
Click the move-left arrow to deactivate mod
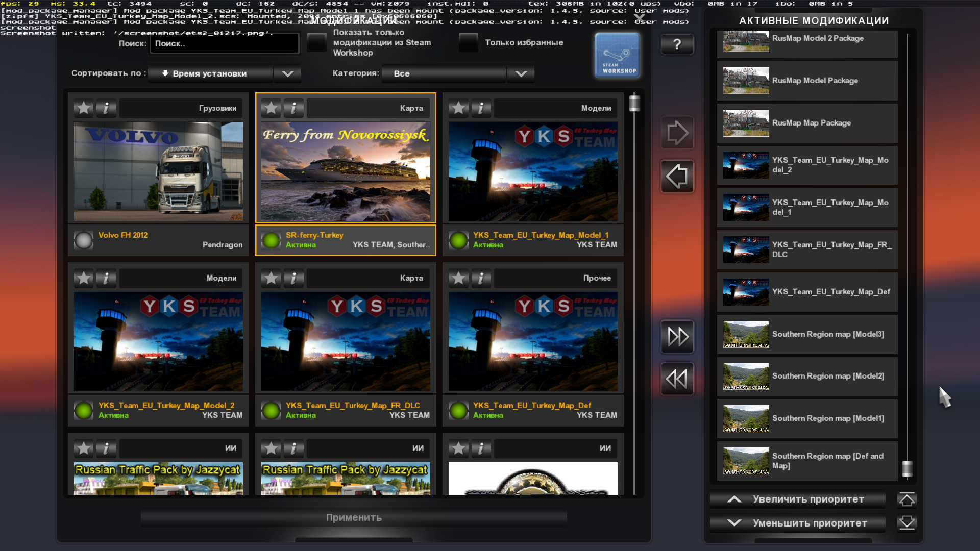(x=677, y=177)
